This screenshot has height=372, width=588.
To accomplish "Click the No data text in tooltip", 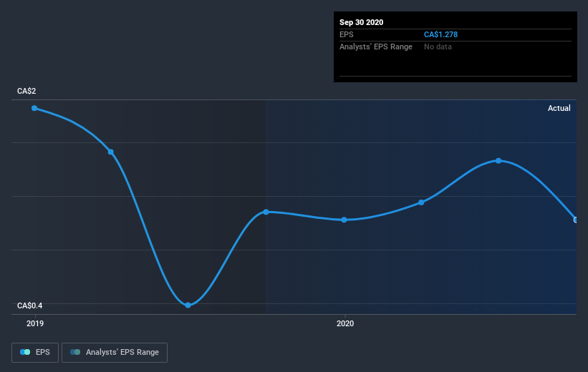I will click(438, 46).
